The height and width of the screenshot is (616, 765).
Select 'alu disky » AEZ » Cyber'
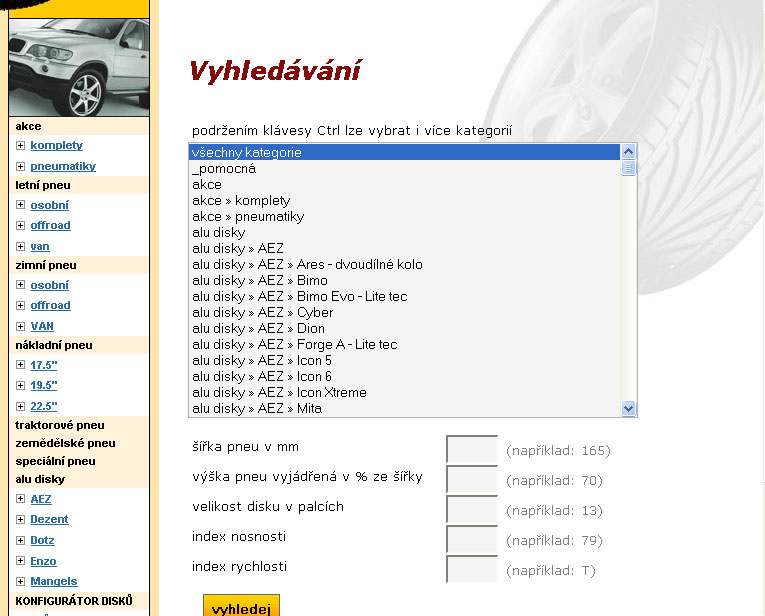404,312
